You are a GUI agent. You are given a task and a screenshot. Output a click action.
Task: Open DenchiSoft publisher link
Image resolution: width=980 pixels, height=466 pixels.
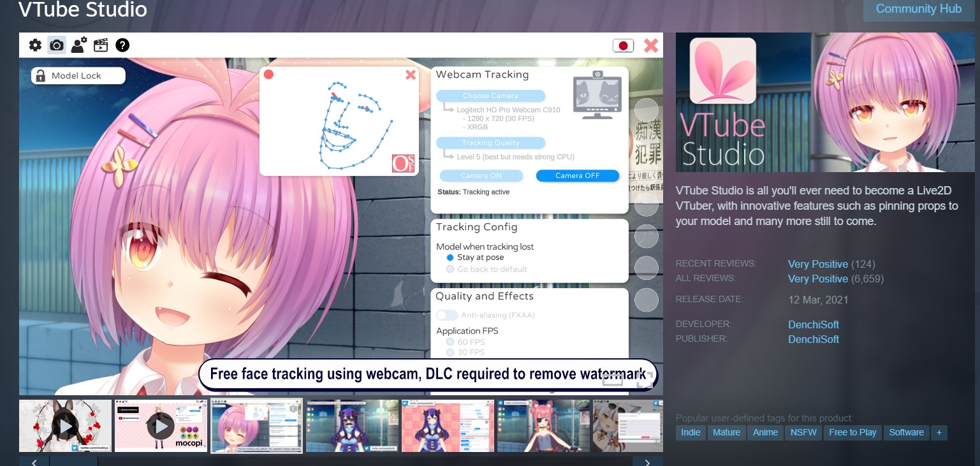pos(814,339)
